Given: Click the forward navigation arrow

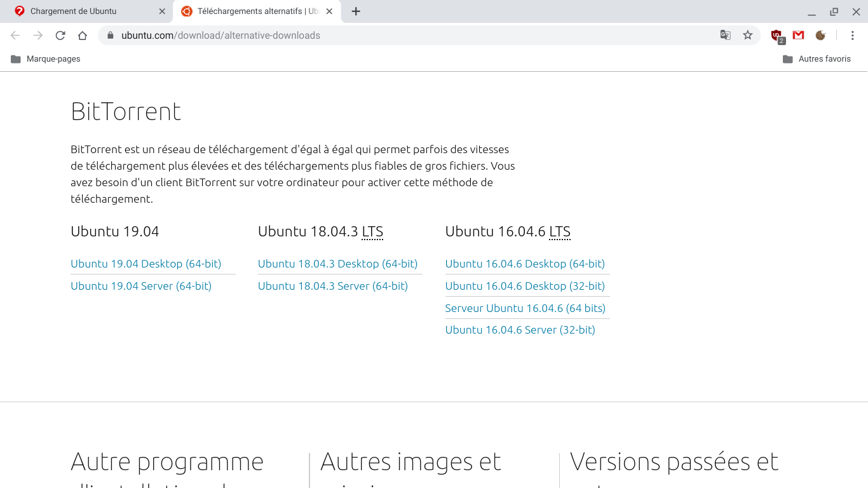Looking at the screenshot, I should (x=38, y=36).
